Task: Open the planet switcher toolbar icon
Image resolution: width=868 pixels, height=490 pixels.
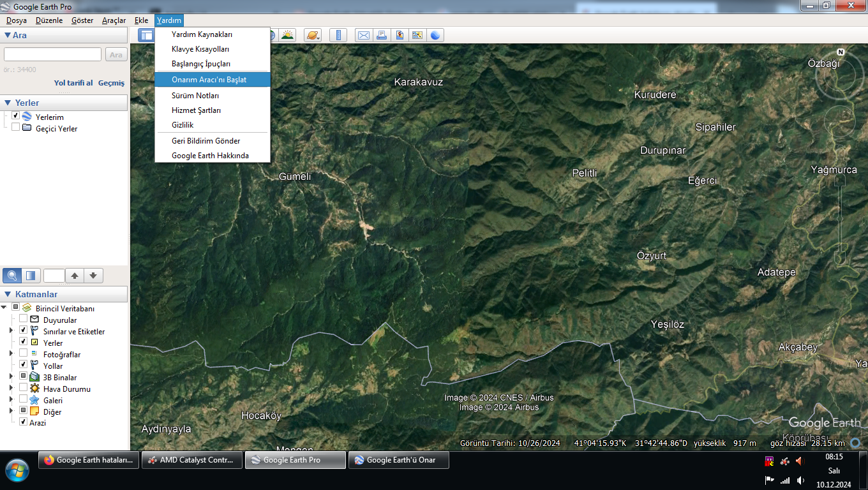Action: tap(313, 35)
